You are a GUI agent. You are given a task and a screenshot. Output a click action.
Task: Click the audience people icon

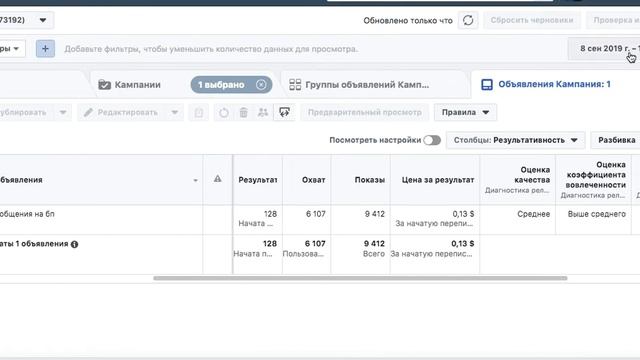point(263,112)
